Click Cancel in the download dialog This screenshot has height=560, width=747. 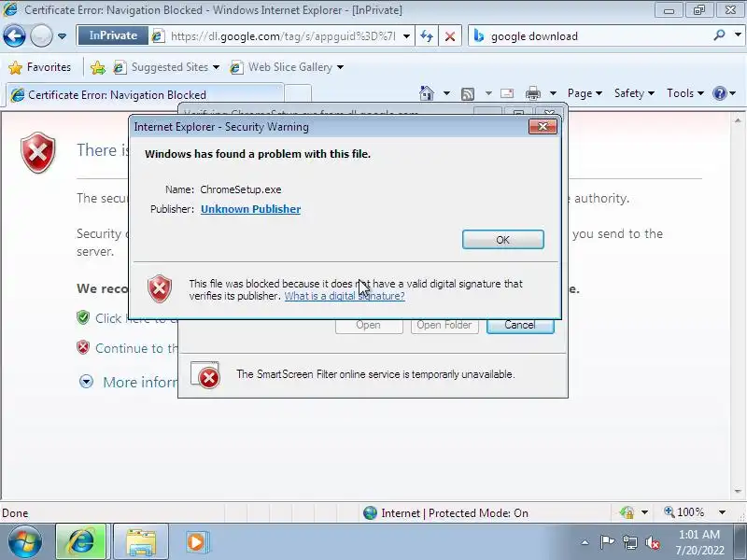520,325
